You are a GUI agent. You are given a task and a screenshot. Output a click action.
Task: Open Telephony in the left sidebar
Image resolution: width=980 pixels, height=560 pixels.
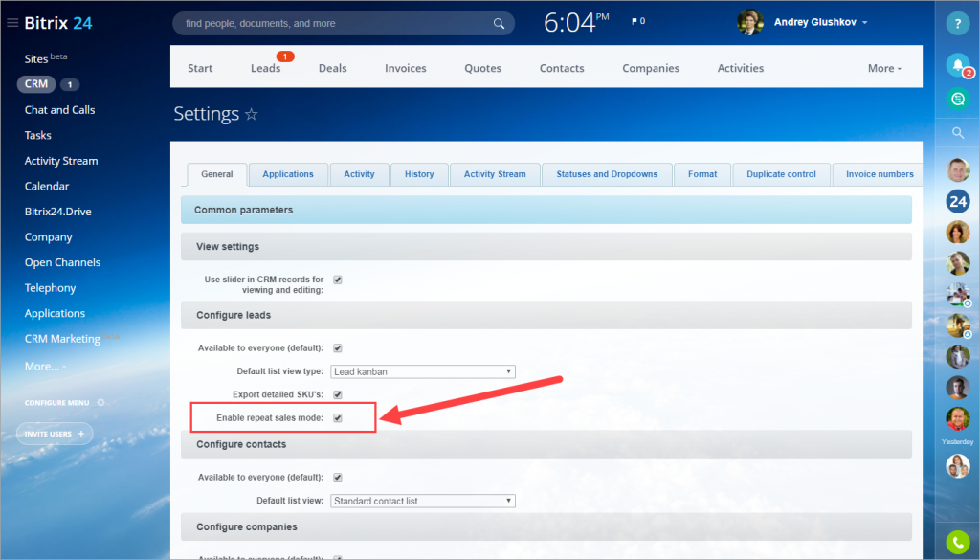point(50,288)
